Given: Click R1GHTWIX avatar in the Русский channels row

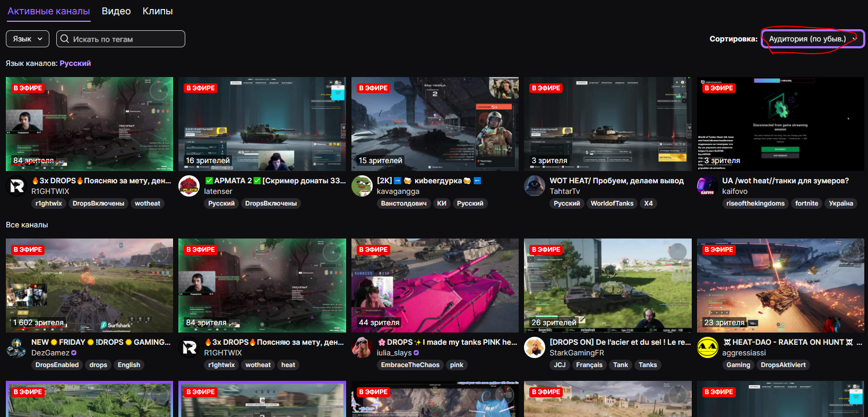Looking at the screenshot, I should click(x=16, y=186).
